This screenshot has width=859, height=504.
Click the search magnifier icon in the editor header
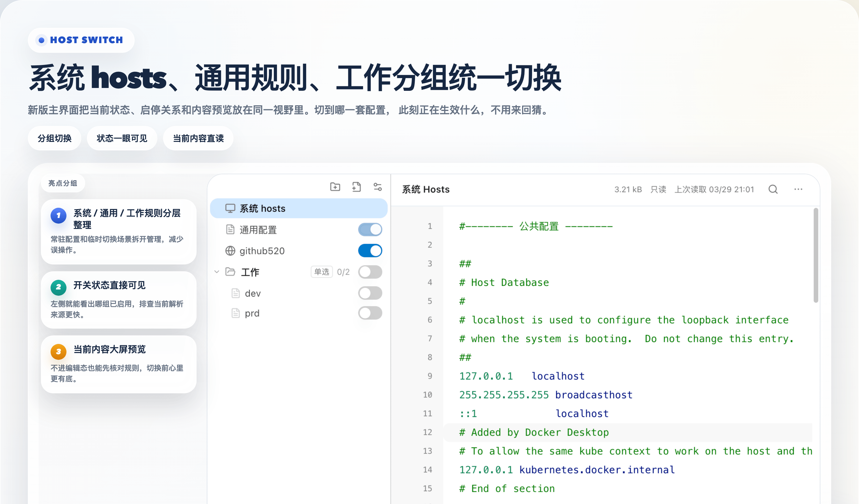tap(773, 189)
